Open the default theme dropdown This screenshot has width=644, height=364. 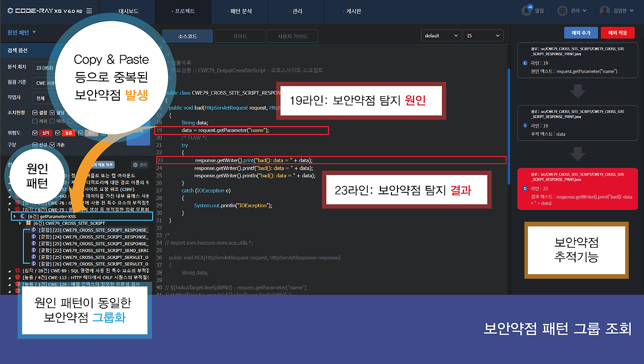[441, 36]
